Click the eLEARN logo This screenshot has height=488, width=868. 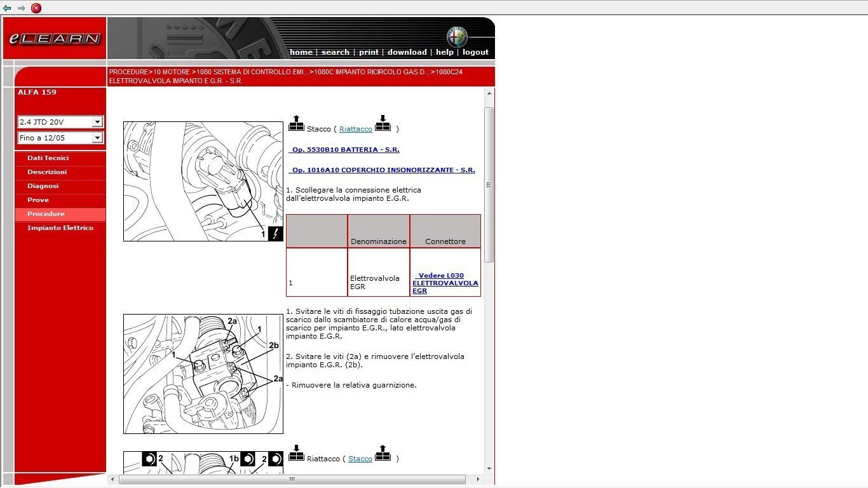[55, 39]
